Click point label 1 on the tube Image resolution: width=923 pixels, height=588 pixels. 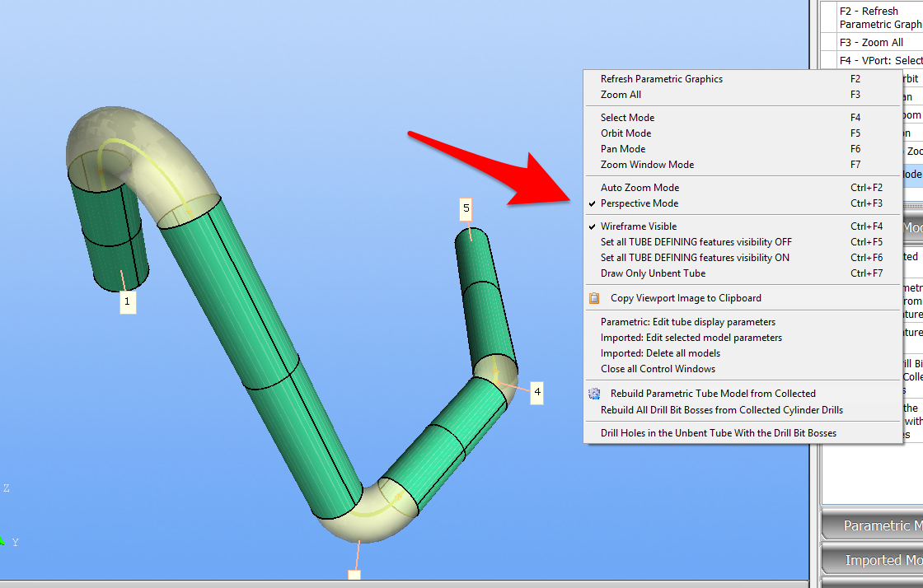click(x=127, y=302)
